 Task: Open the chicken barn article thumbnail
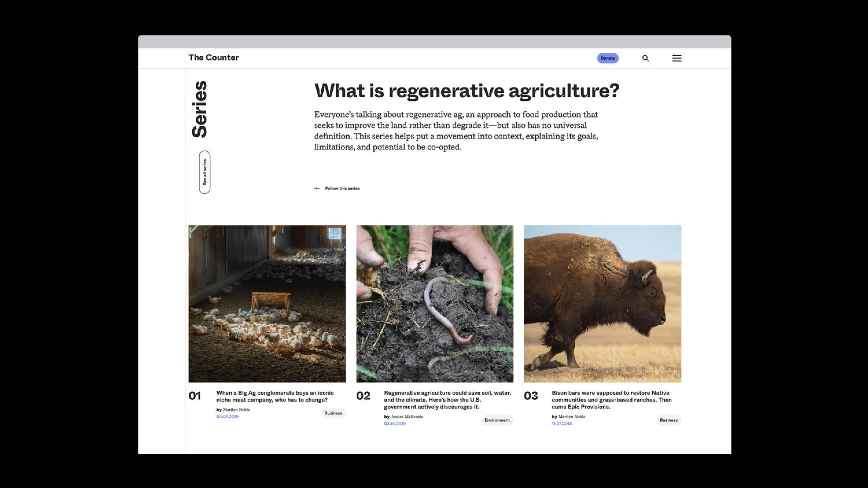tap(267, 303)
